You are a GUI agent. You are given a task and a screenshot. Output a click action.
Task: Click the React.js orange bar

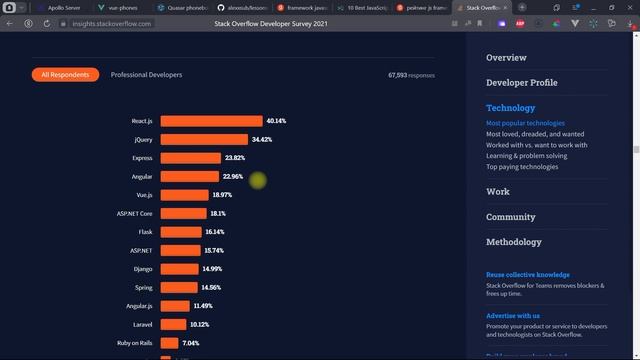point(211,121)
